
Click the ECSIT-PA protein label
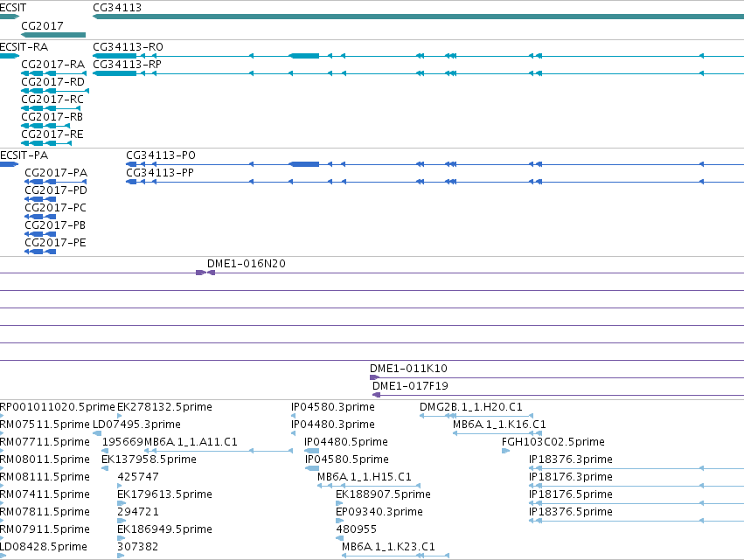click(24, 155)
